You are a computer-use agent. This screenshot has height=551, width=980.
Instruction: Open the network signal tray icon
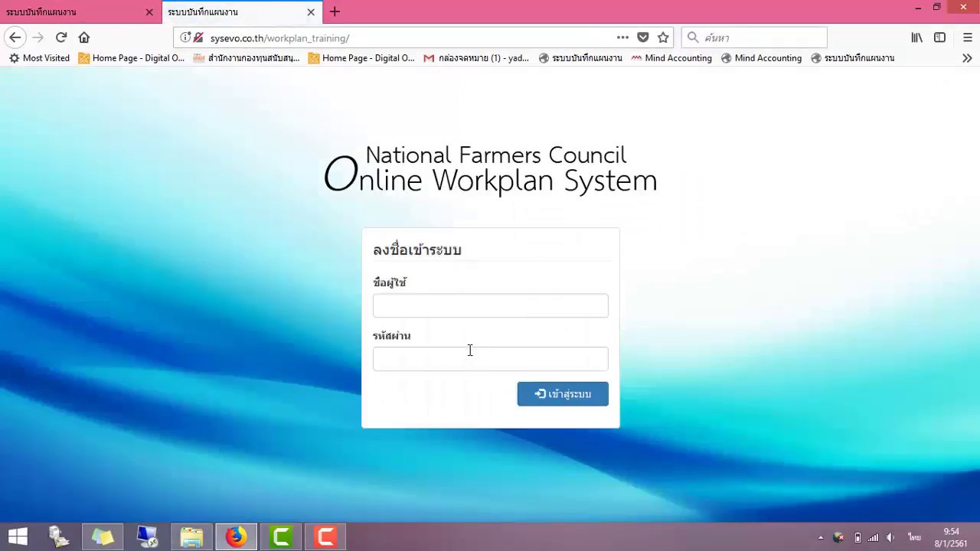[873, 538]
